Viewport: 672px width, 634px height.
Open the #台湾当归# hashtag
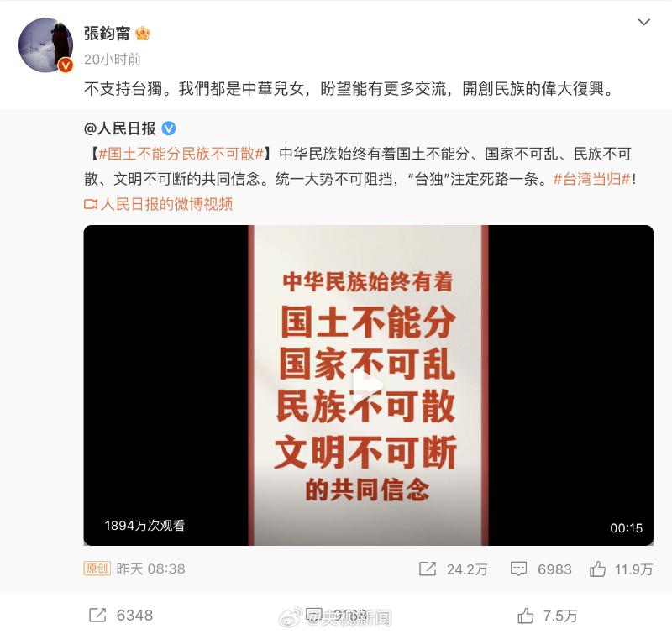[591, 179]
